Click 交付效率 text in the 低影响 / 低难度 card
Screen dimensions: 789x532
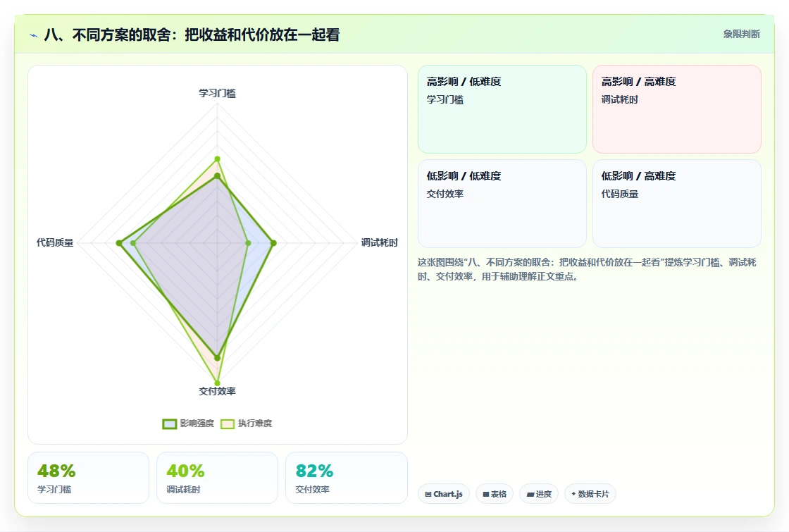445,194
